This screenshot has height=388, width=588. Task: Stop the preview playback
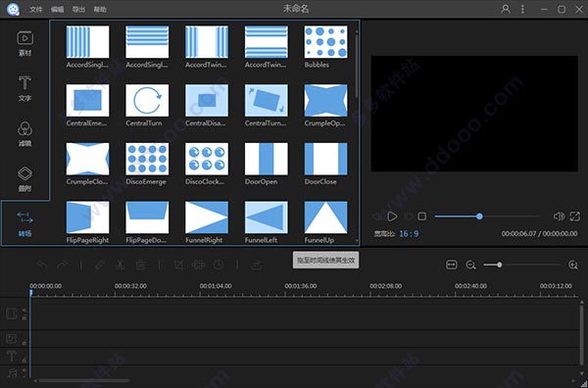click(421, 217)
